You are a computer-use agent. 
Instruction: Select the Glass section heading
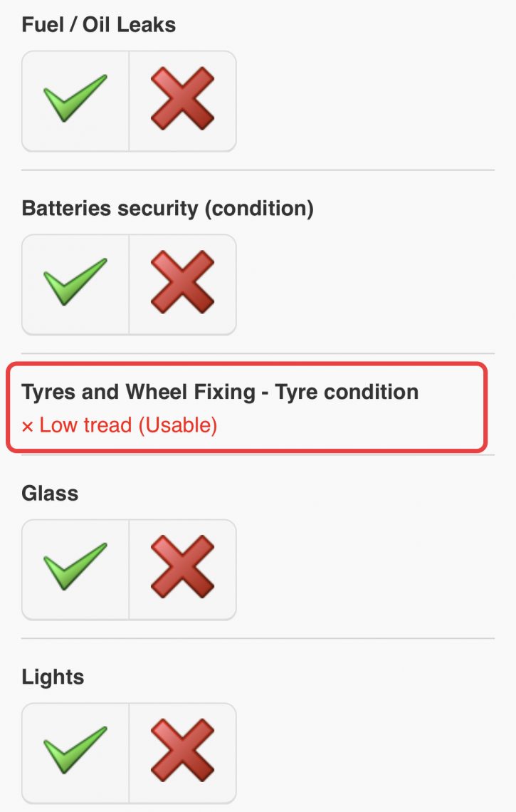[x=50, y=493]
